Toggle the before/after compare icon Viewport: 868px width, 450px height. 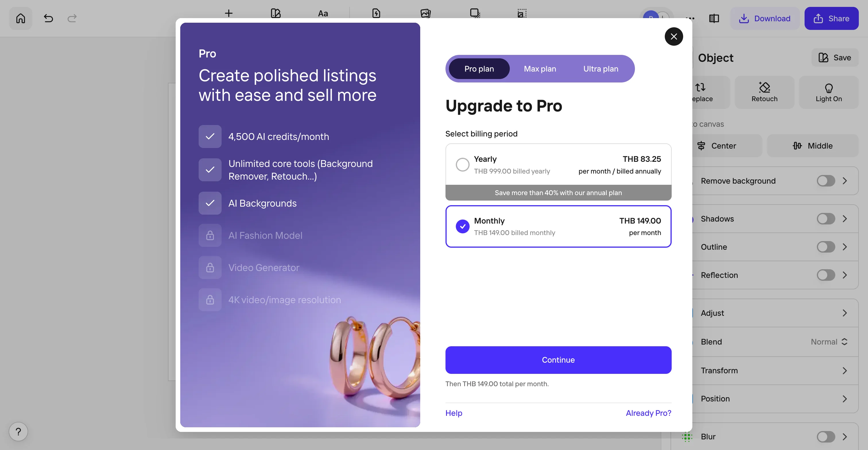coord(714,18)
